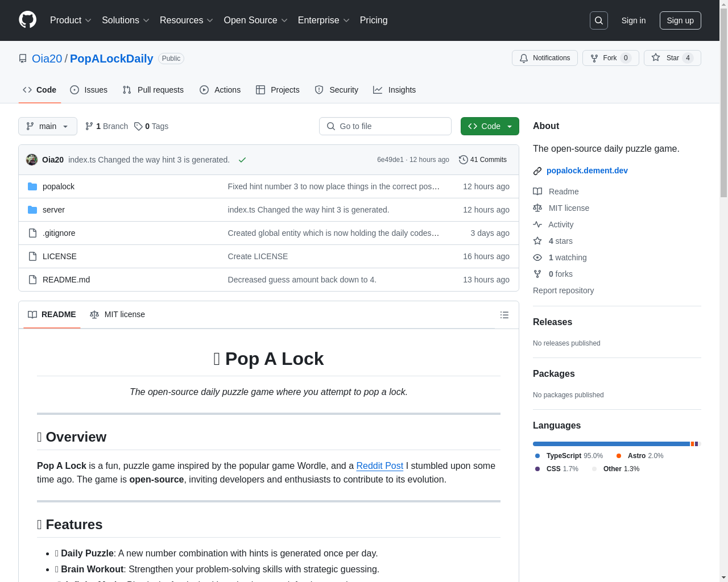The height and width of the screenshot is (582, 728).
Task: Select the README tab in file viewer
Action: [x=52, y=314]
